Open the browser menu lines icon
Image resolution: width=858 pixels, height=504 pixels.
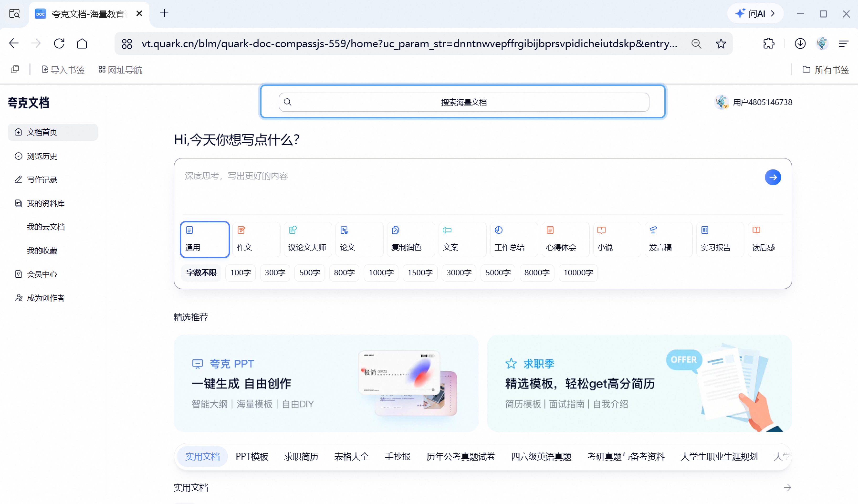(x=843, y=44)
